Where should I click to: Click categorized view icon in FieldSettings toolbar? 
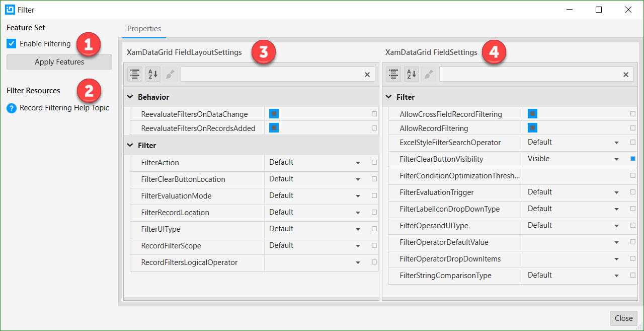pos(393,75)
